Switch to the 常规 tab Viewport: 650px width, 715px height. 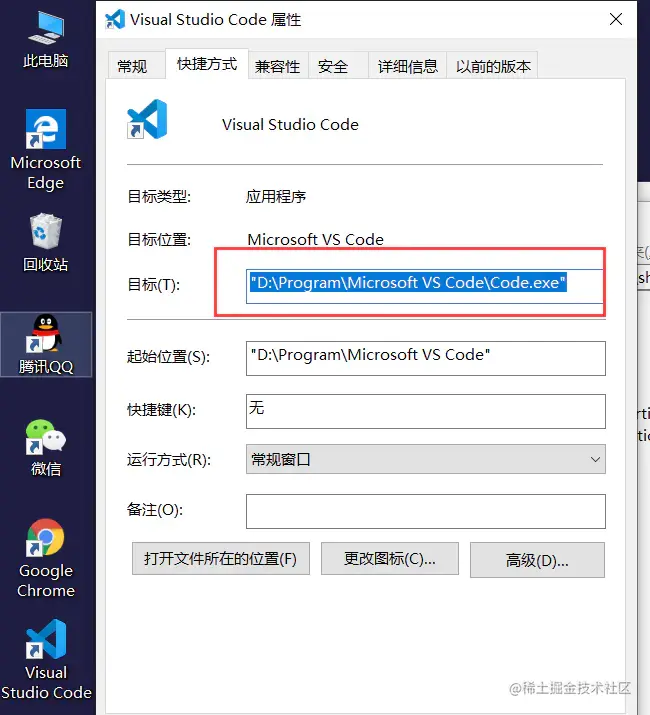coord(132,66)
